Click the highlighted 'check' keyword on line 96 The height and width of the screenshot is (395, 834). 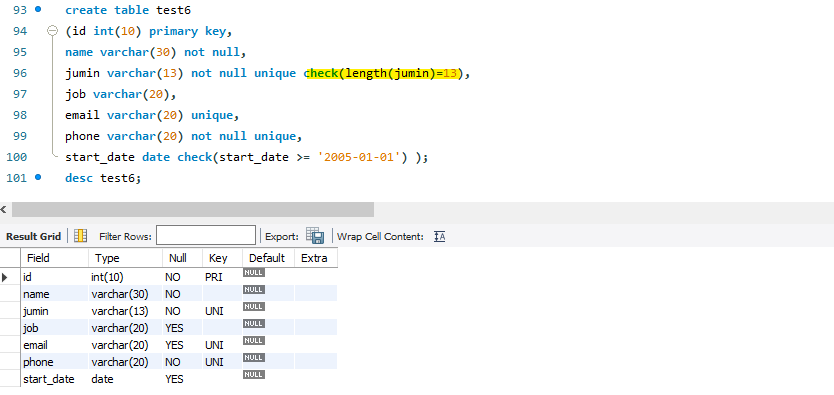coord(321,73)
